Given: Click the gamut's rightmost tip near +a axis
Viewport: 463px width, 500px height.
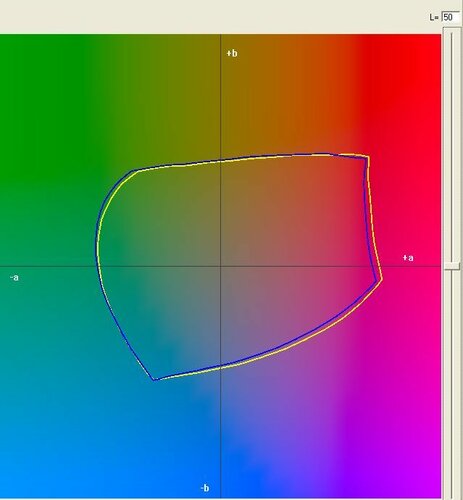Looking at the screenshot, I should tap(382, 278).
